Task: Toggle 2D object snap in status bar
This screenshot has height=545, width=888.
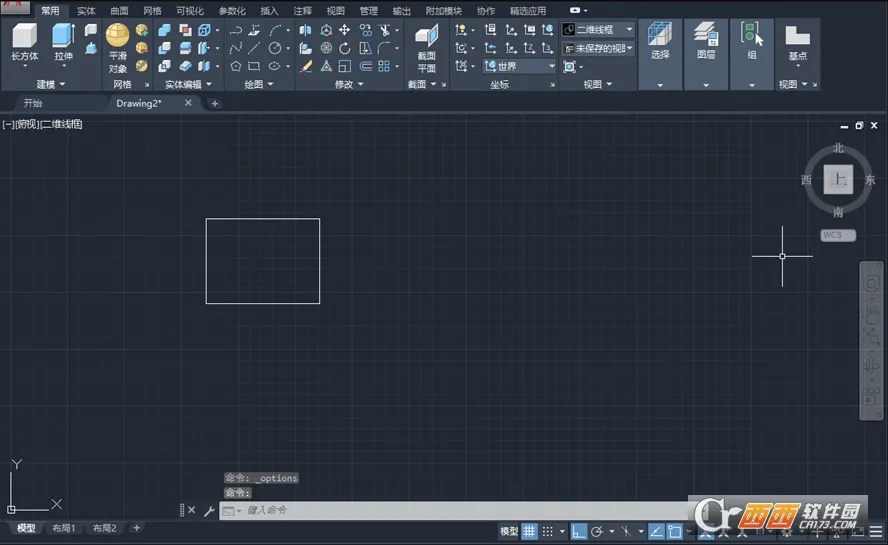Action: [674, 531]
